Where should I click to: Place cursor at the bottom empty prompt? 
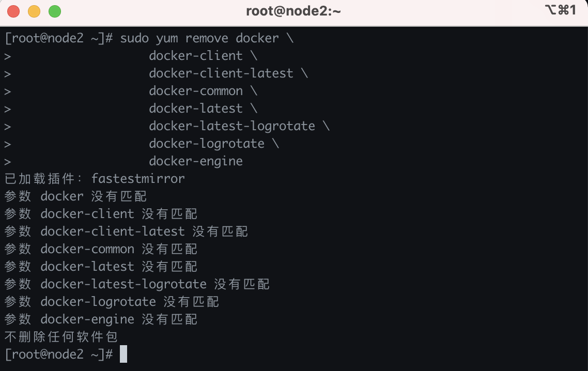click(x=123, y=354)
